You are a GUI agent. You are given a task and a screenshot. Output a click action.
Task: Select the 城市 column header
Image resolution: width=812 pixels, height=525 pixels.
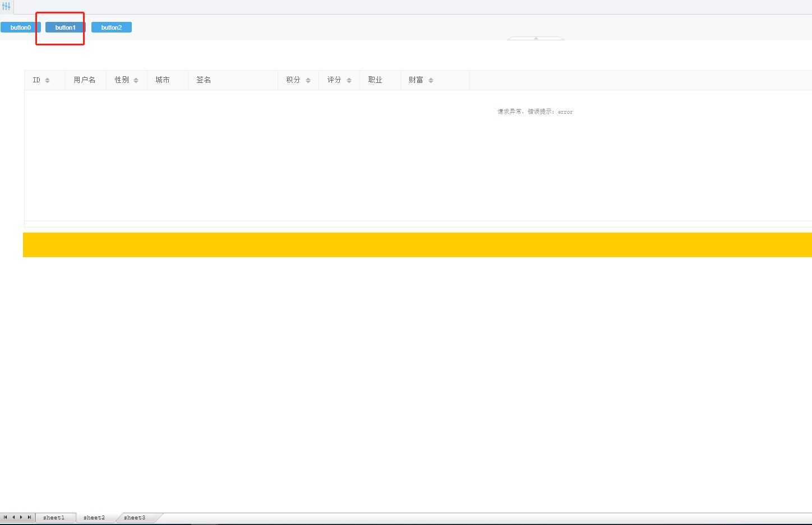tap(168, 80)
